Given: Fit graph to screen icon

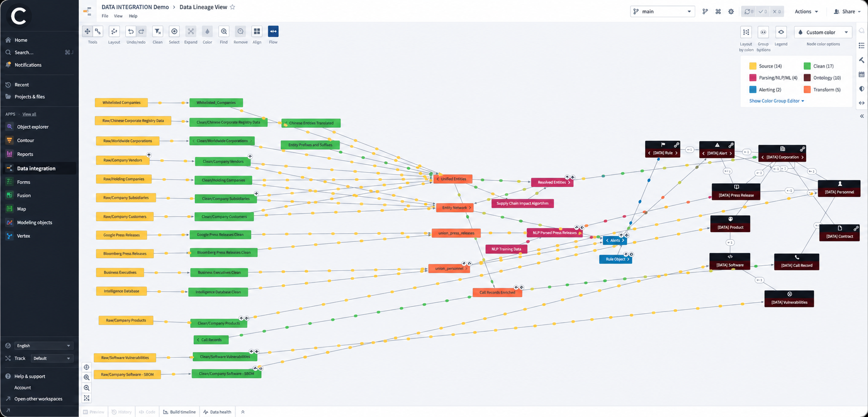Looking at the screenshot, I should (87, 398).
